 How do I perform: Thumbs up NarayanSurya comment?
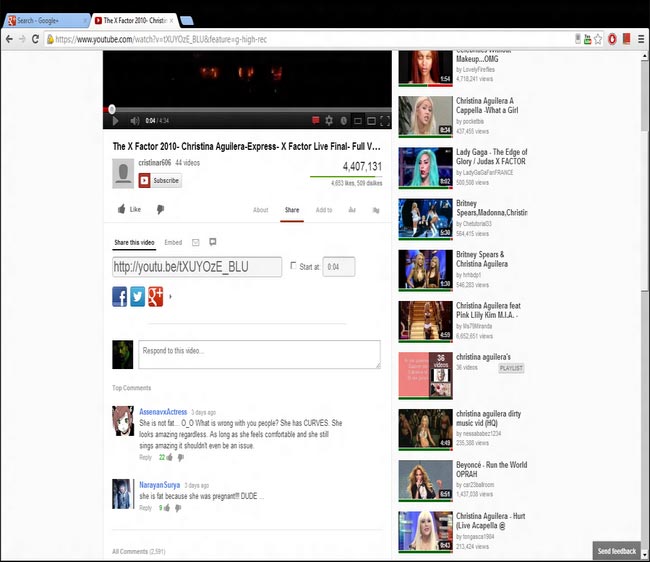pos(167,508)
